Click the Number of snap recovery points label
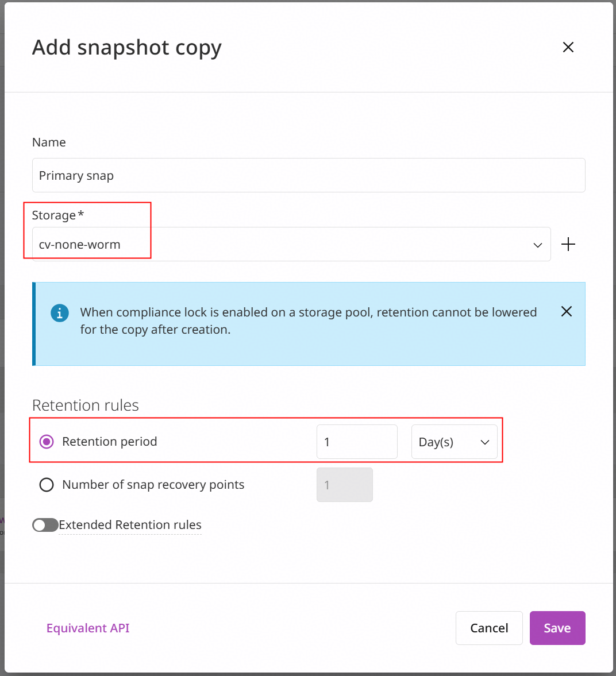This screenshot has height=676, width=616. point(153,485)
